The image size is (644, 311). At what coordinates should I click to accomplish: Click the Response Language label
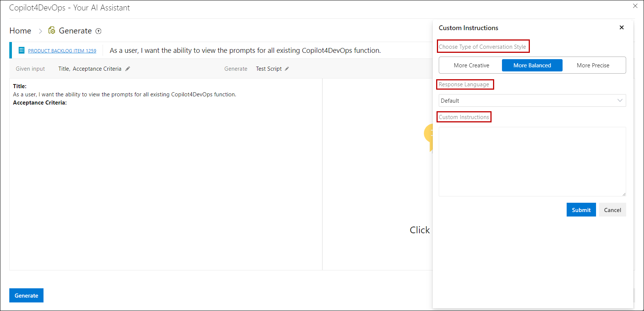(x=464, y=84)
